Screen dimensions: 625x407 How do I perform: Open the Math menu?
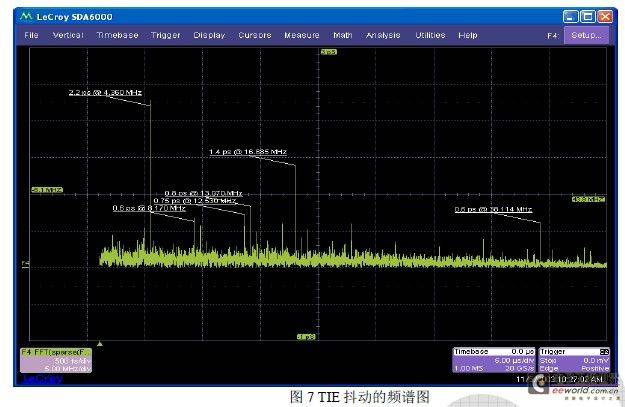[x=343, y=35]
